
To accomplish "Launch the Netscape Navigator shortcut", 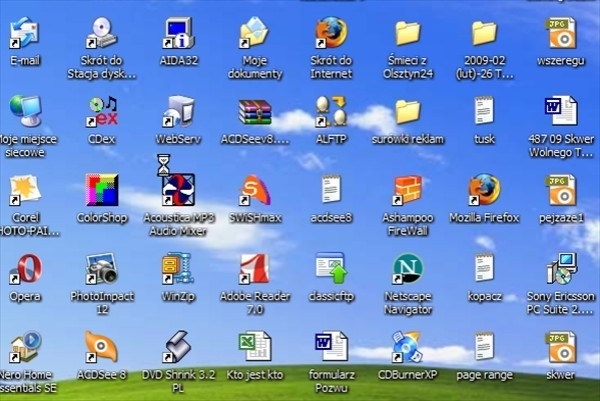I will tap(408, 269).
